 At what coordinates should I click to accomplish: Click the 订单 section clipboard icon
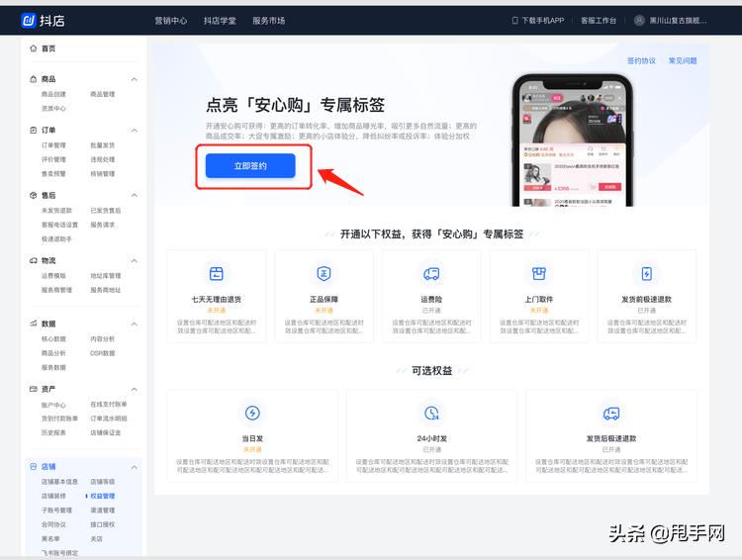coord(33,131)
